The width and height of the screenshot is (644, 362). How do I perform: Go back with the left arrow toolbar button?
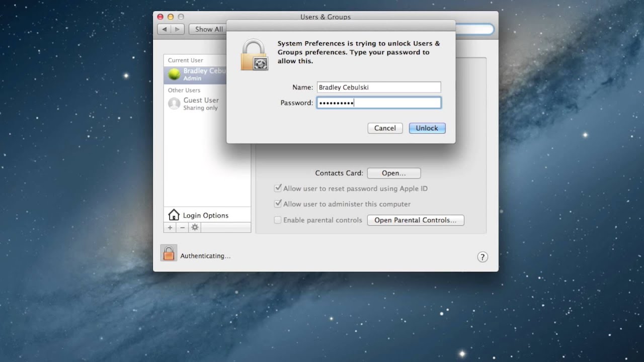tap(165, 29)
